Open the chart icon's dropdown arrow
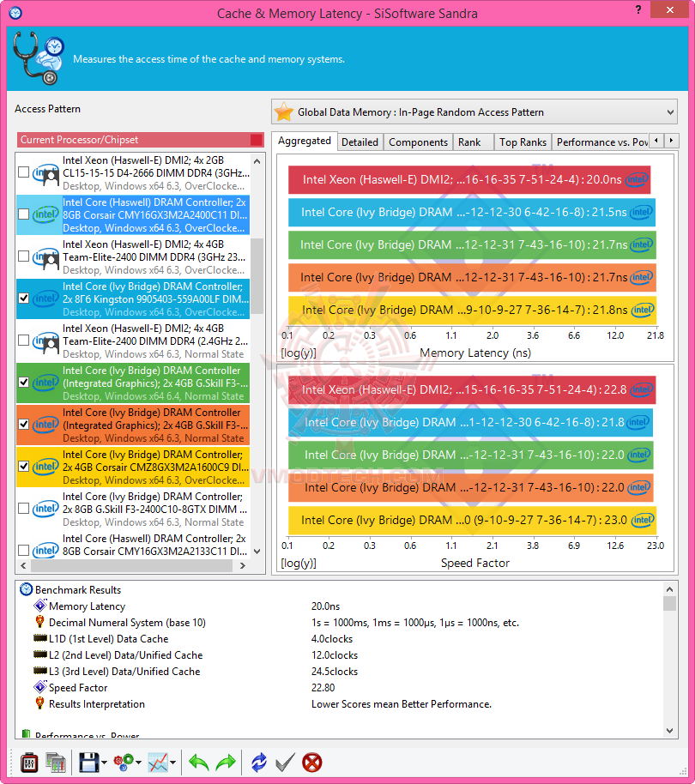The height and width of the screenshot is (784, 695). (173, 763)
